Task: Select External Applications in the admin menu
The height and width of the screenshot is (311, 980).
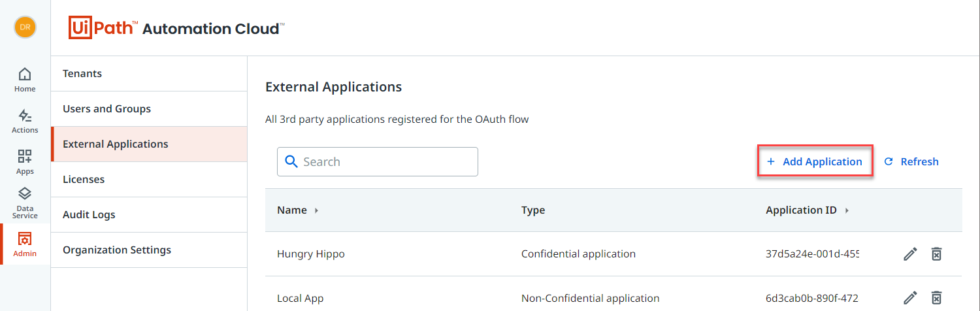Action: click(x=149, y=144)
